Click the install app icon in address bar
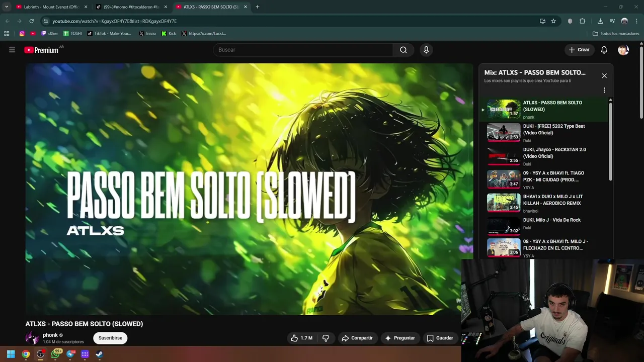The width and height of the screenshot is (644, 362). click(x=542, y=21)
